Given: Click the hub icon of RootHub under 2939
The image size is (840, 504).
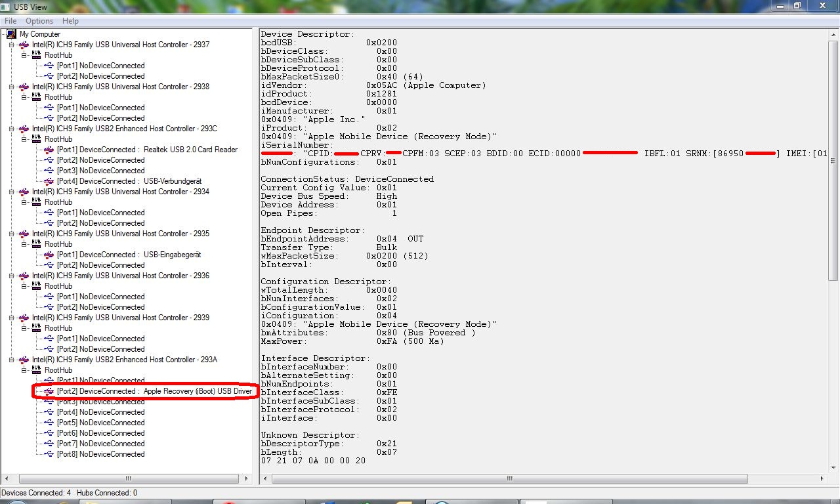Looking at the screenshot, I should (37, 328).
